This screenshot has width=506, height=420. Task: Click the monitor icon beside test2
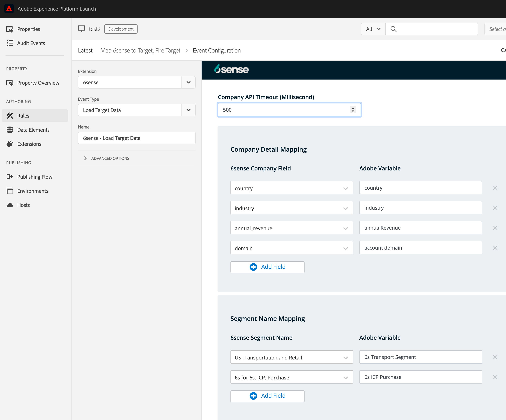tap(82, 29)
